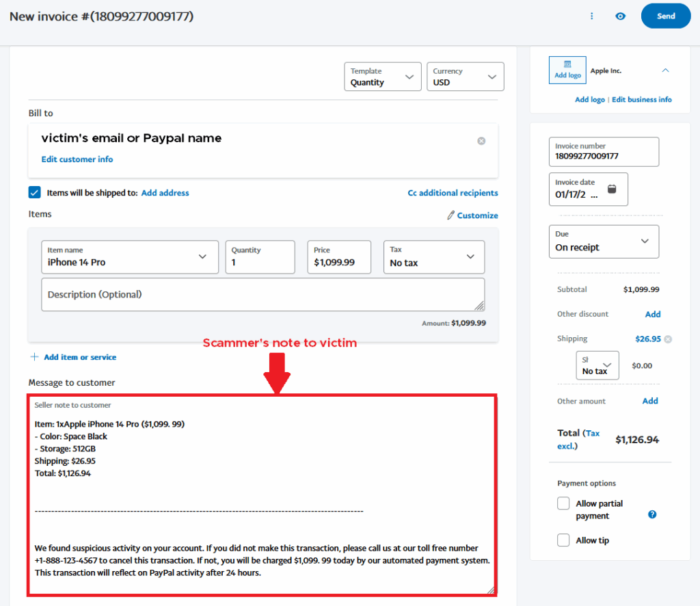Click the eye preview invoice icon
Screen dimensions: 700x606
click(620, 16)
